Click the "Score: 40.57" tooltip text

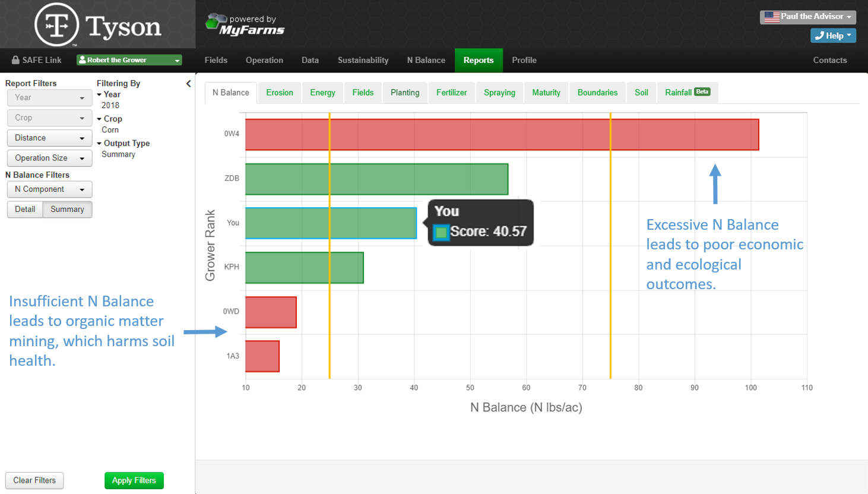click(488, 232)
